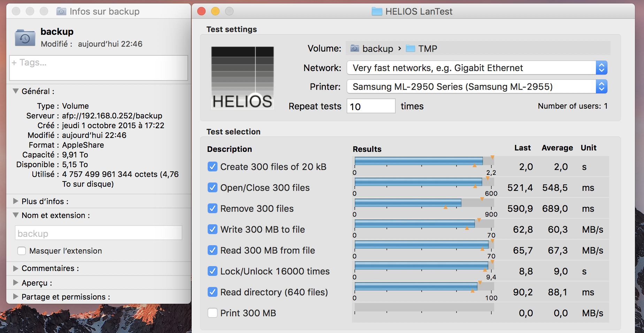644x333 pixels.
Task: Uncheck Open/Close 300 files test
Action: pyautogui.click(x=213, y=187)
